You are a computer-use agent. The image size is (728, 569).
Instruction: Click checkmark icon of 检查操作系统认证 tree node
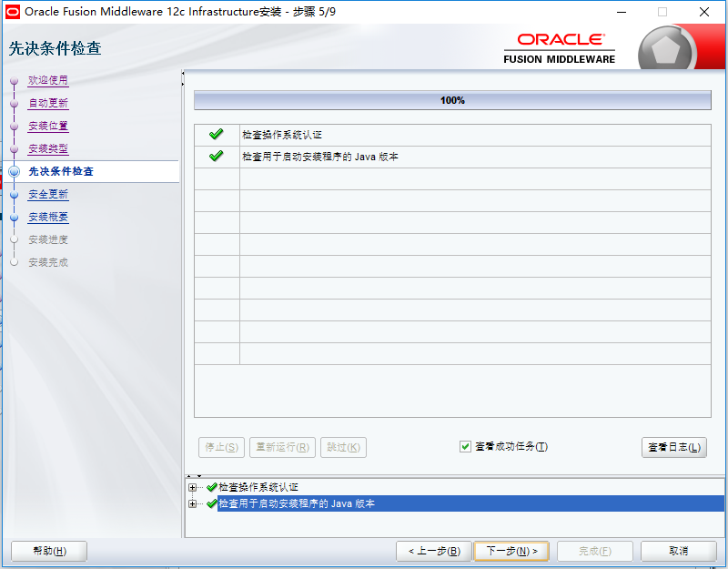(x=212, y=487)
